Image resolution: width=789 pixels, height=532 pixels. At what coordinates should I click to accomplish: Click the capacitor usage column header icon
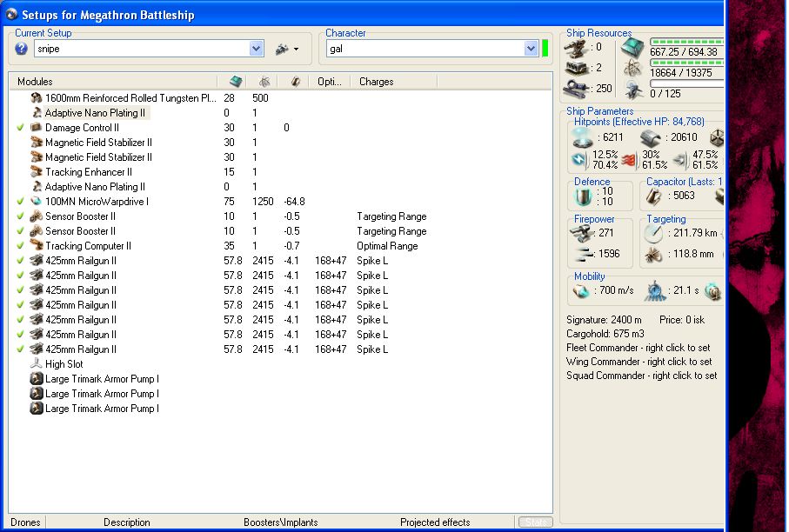click(x=296, y=82)
